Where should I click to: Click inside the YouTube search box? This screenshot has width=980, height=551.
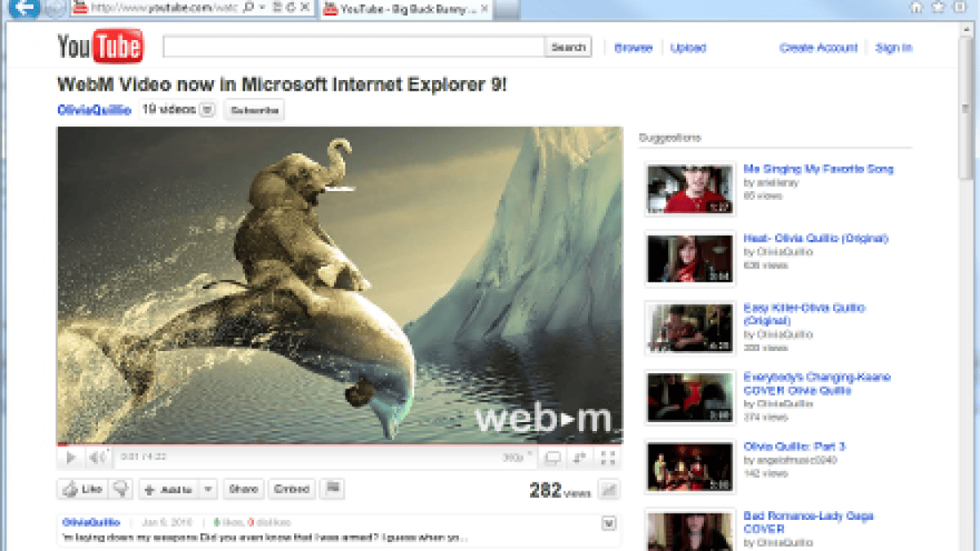pos(354,47)
